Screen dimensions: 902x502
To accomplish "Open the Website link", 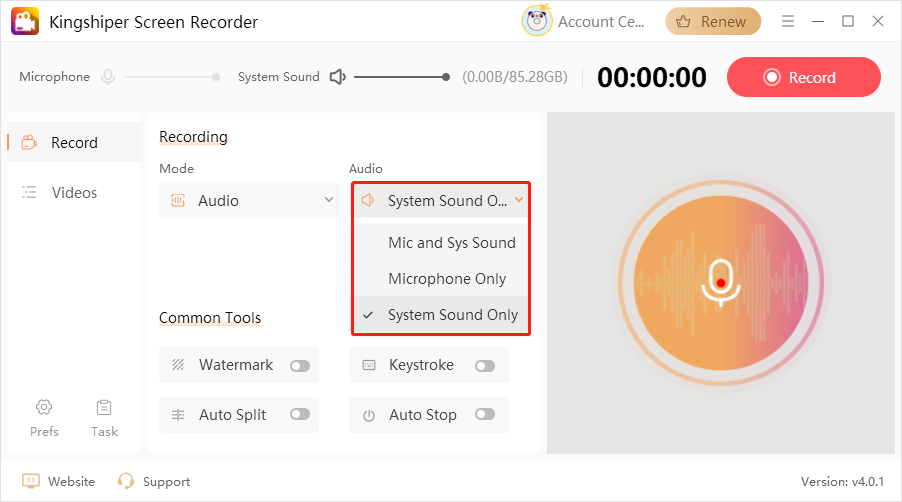I will point(71,481).
